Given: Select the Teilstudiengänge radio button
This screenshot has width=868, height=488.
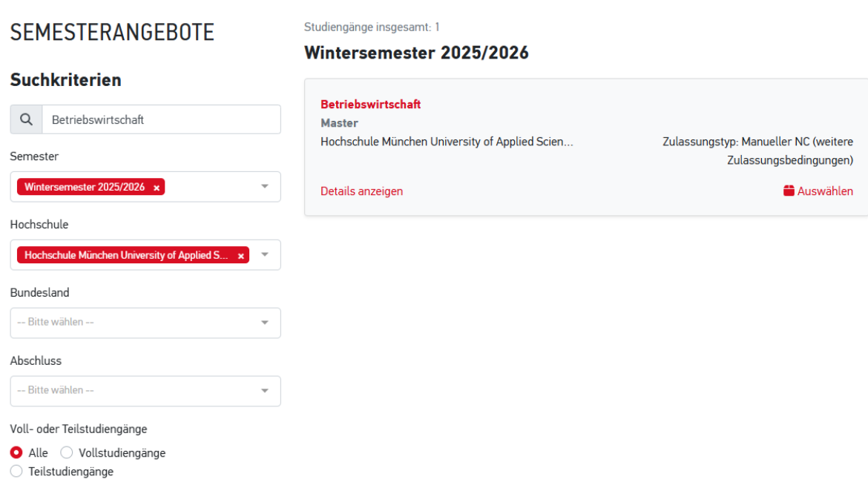Looking at the screenshot, I should 16,472.
